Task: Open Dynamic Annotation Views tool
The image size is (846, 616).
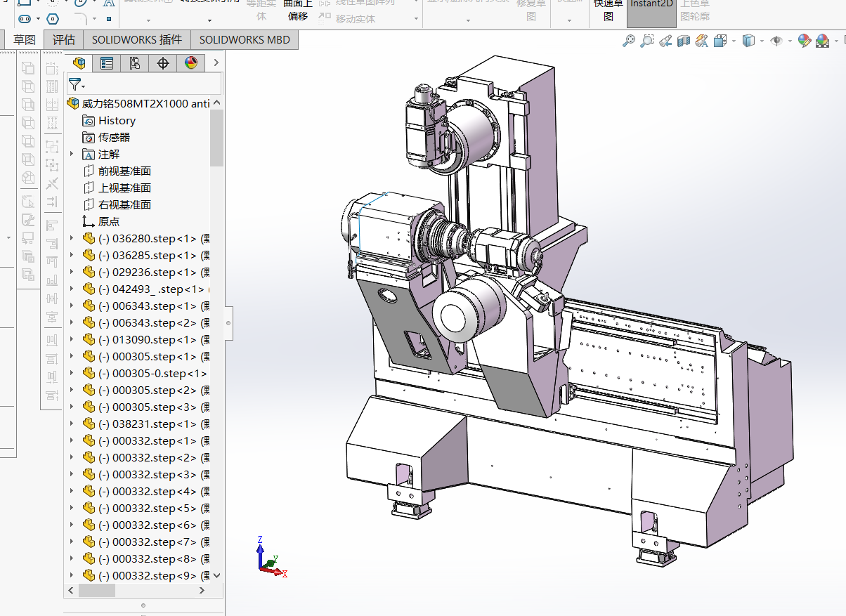Action: (701, 41)
